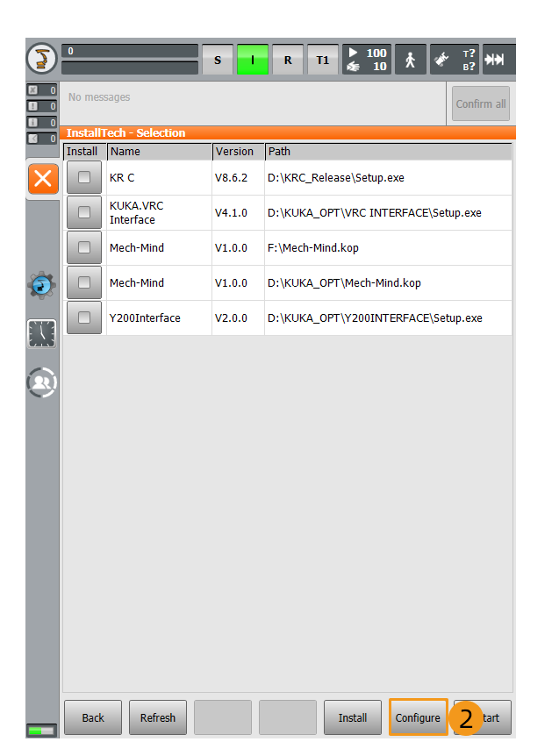Click the Refresh button
The width and height of the screenshot is (559, 756).
[x=158, y=717]
